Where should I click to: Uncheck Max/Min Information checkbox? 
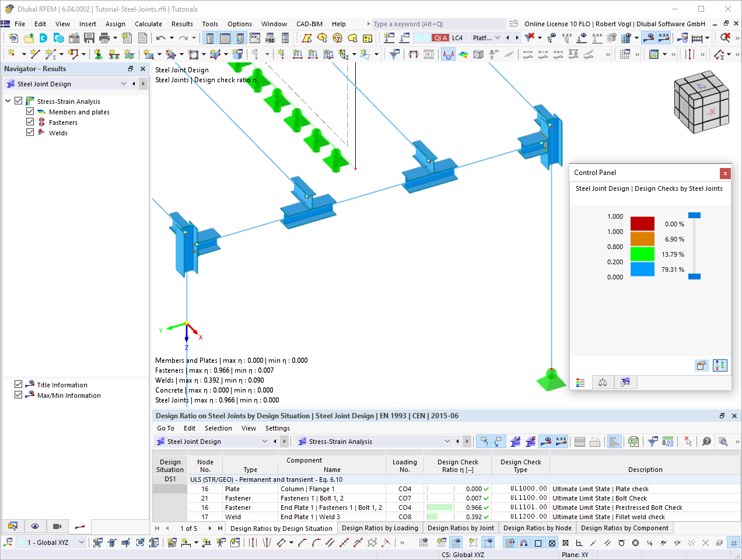pos(19,395)
